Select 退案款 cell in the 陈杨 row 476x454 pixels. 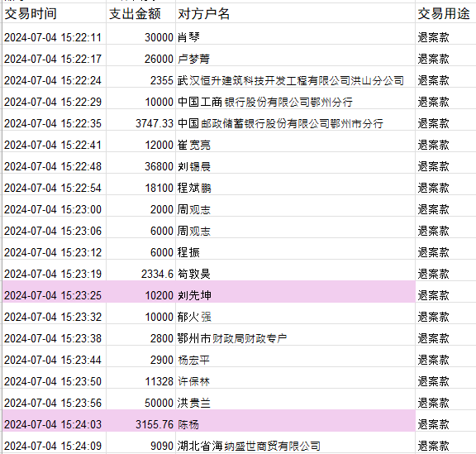click(445, 424)
